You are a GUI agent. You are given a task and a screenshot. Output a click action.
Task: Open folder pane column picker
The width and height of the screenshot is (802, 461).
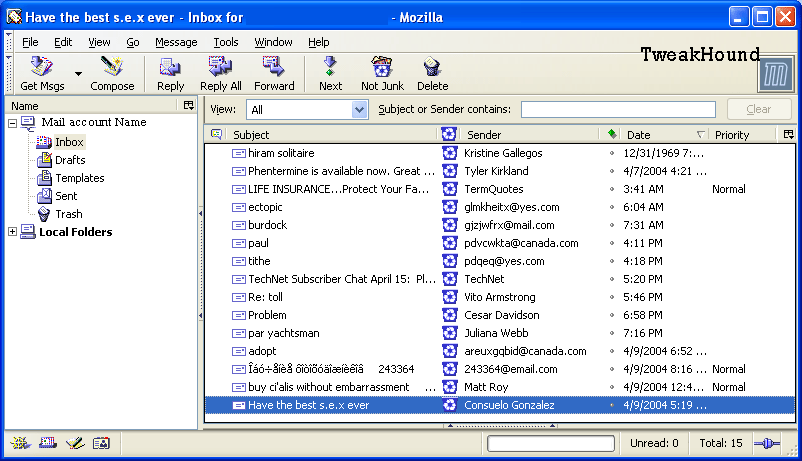coord(189,105)
